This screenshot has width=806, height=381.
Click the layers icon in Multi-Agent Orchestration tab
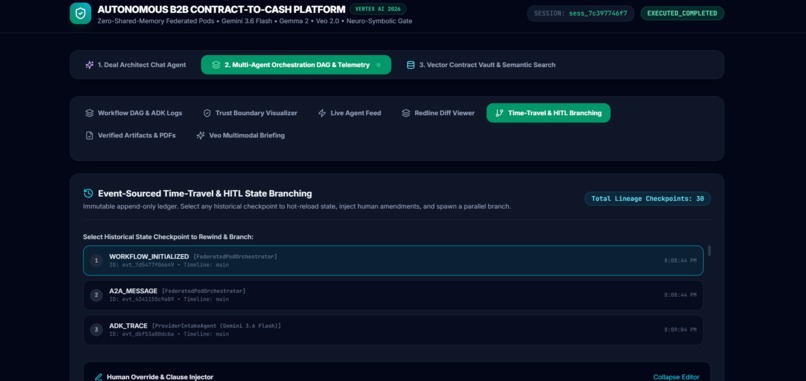(216, 65)
